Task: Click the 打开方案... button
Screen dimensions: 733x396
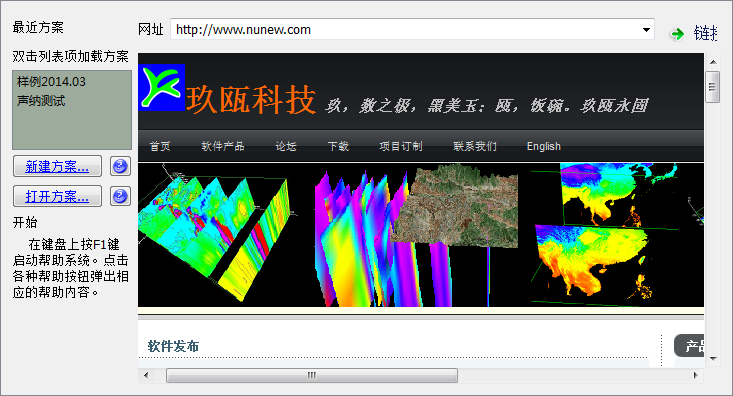Action: click(57, 196)
